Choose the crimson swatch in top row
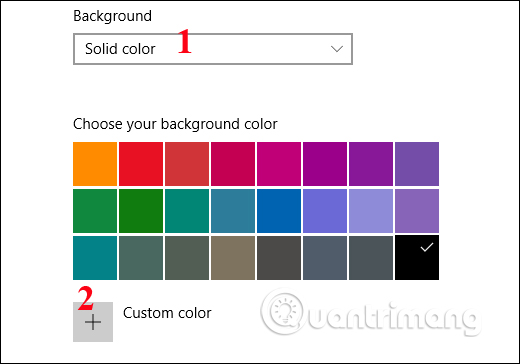Screen dimensions: 520x364 (x=233, y=164)
